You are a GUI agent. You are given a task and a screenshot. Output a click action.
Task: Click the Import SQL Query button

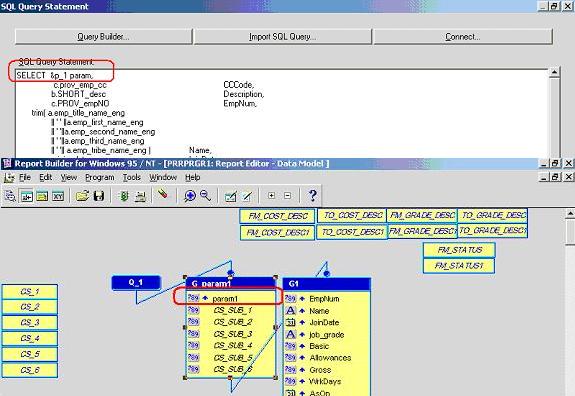(283, 37)
